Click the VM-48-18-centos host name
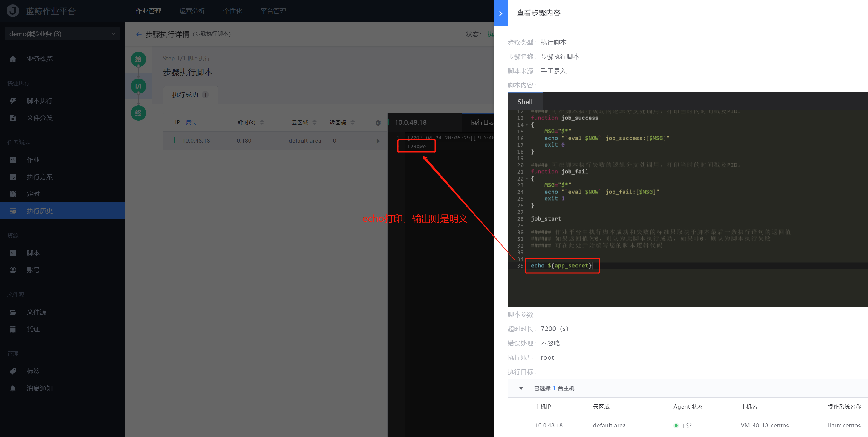Viewport: 868px width, 437px height. tap(765, 426)
